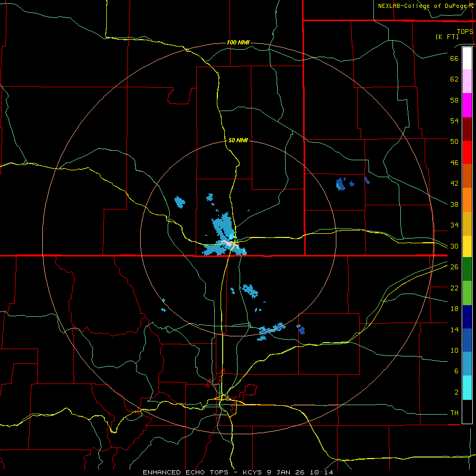Click the legend value "42"
Image resolution: width=476 pixels, height=476 pixels.
[x=454, y=184]
